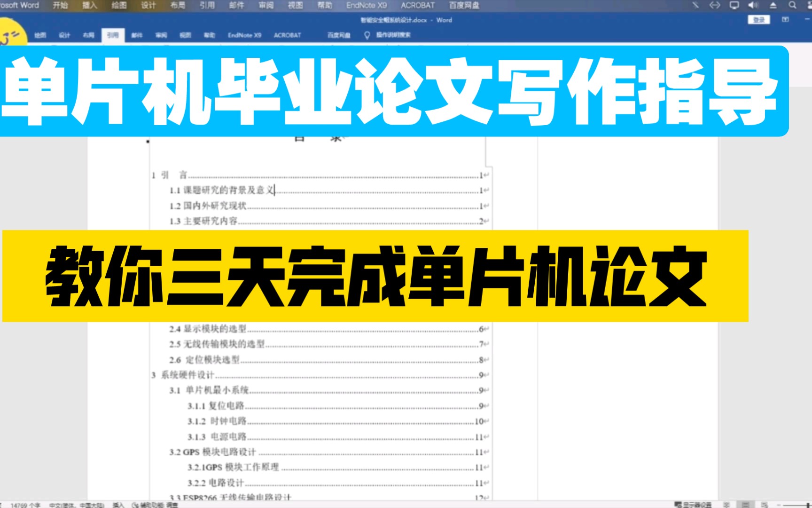Switch to Read Mode view in status bar
This screenshot has height=508, width=812.
[726, 505]
